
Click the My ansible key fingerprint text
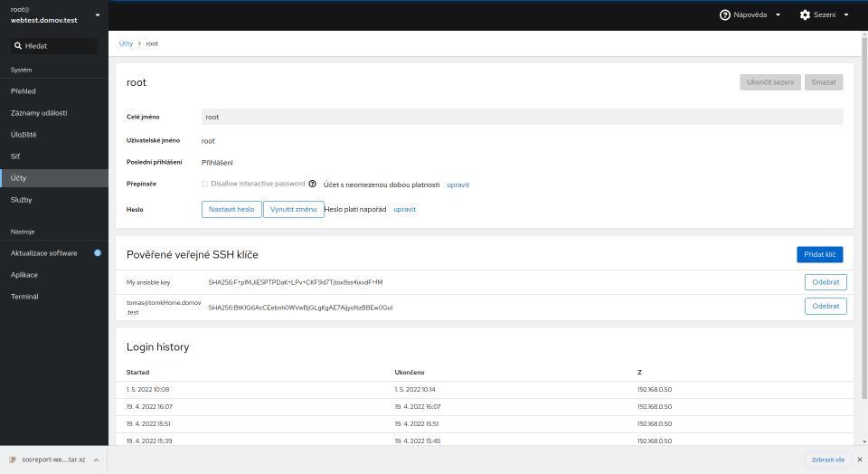tap(296, 282)
